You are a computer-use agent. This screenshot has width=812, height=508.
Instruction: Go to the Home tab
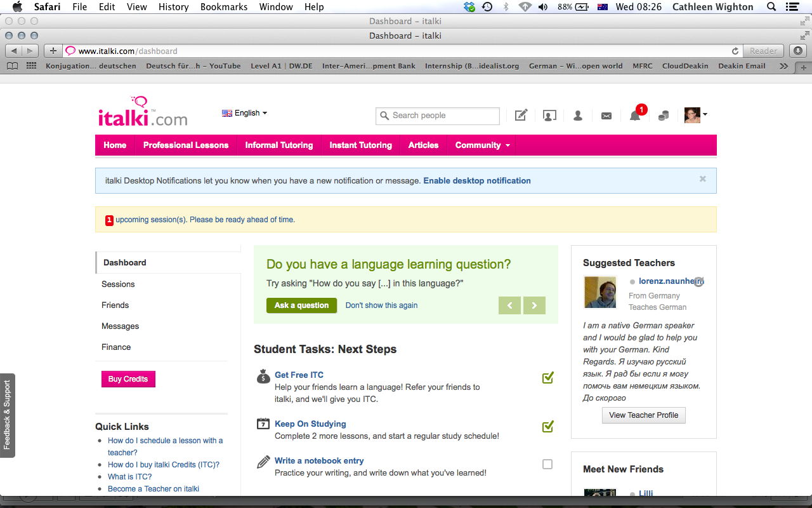(x=115, y=145)
